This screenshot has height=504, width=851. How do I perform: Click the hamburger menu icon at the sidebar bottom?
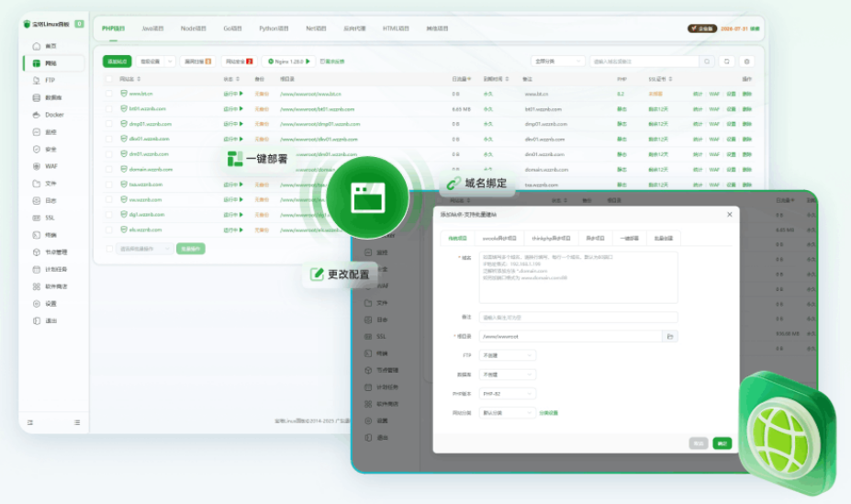[x=77, y=422]
